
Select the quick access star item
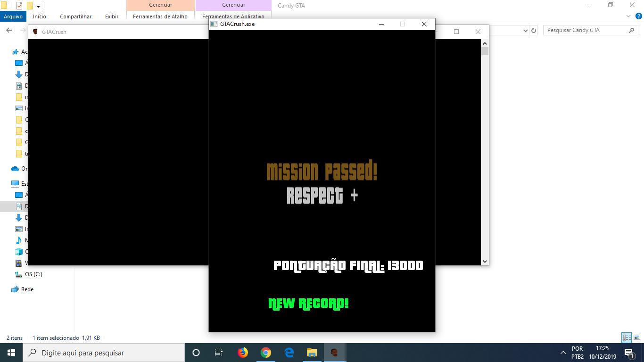(16, 52)
